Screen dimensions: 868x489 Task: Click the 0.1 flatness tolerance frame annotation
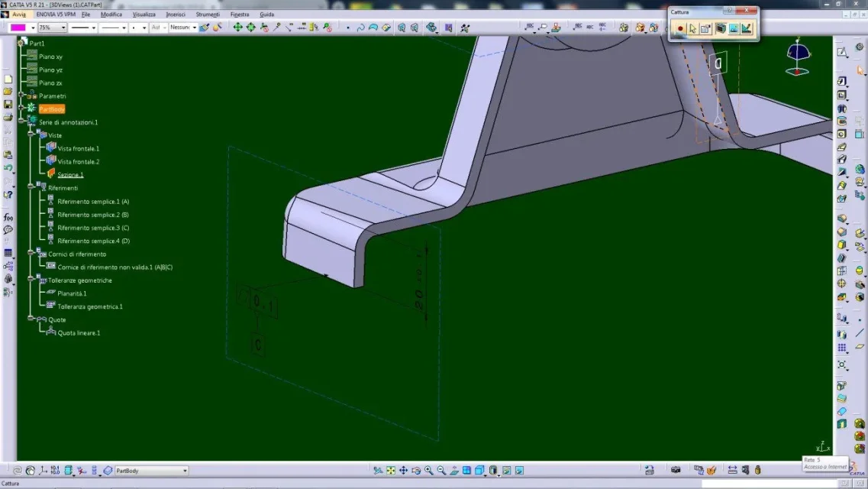coord(257,302)
